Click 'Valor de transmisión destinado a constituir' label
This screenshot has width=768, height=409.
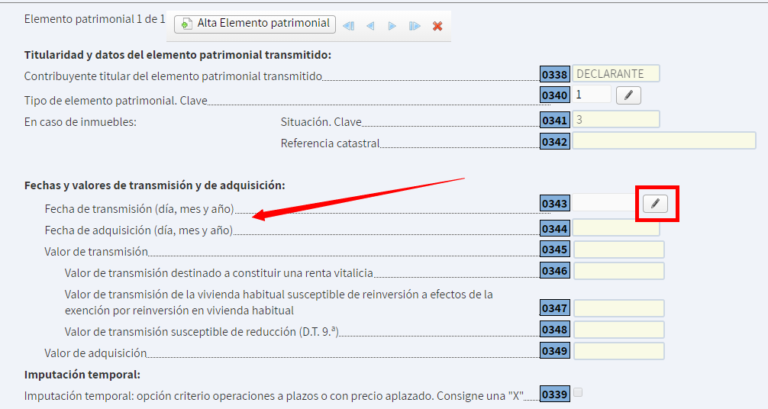pyautogui.click(x=219, y=273)
